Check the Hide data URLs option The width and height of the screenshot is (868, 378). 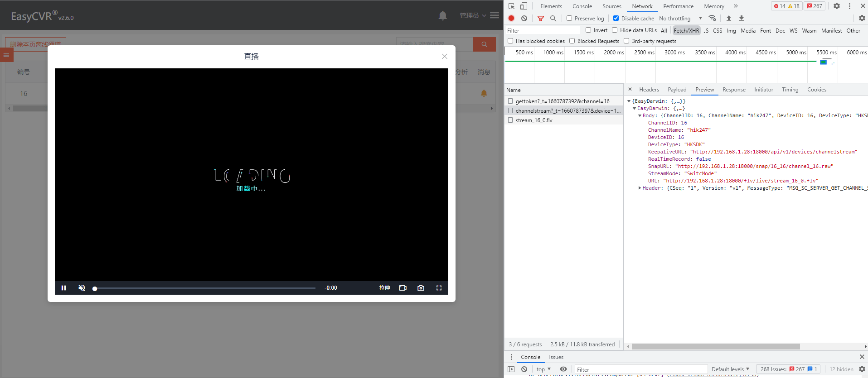tap(615, 30)
